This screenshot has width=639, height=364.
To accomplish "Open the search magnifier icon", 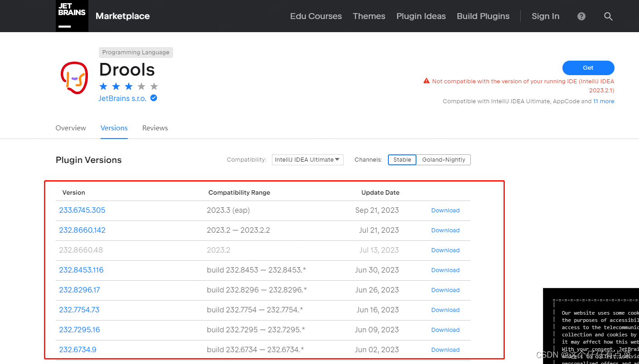I will coord(608,16).
